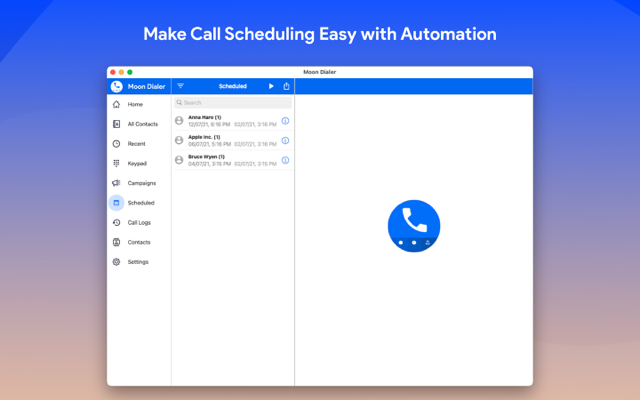The image size is (640, 400).
Task: Select the Scheduled sidebar item
Action: [140, 203]
